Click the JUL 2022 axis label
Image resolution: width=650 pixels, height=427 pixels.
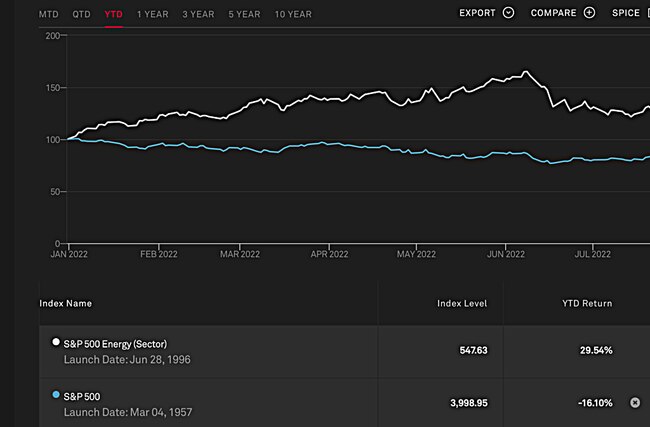pyautogui.click(x=592, y=254)
